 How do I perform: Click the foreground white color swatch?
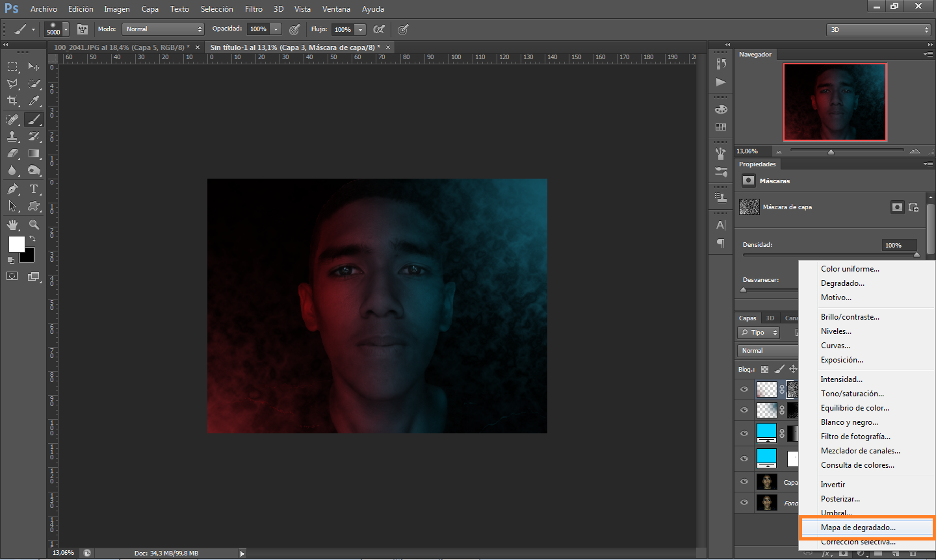coord(16,244)
